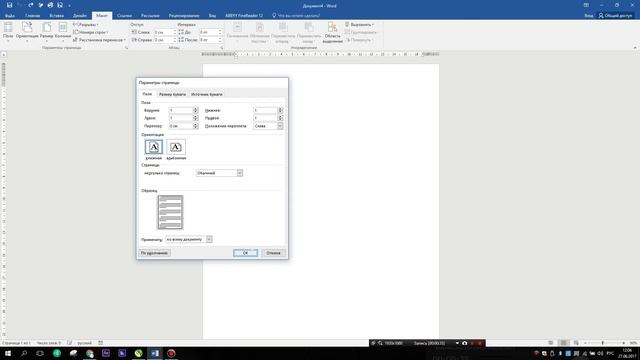Viewport: 640px width, 360px height.
Task: Click the Chrome icon on the taskbar
Action: [x=89, y=353]
